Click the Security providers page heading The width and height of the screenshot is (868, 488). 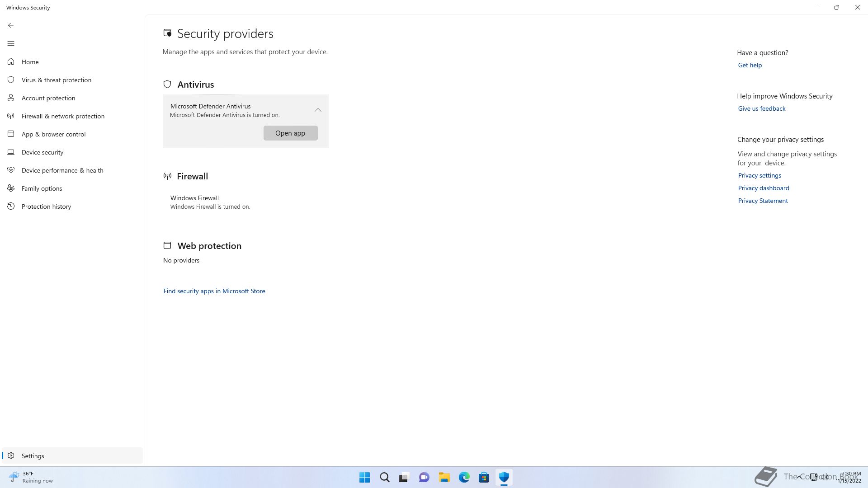[225, 34]
